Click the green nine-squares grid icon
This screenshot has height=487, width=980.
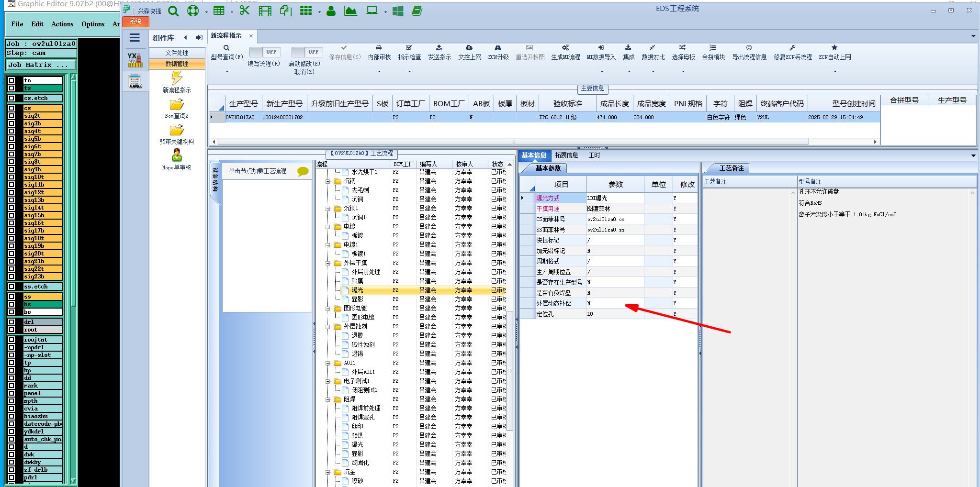coord(306,11)
